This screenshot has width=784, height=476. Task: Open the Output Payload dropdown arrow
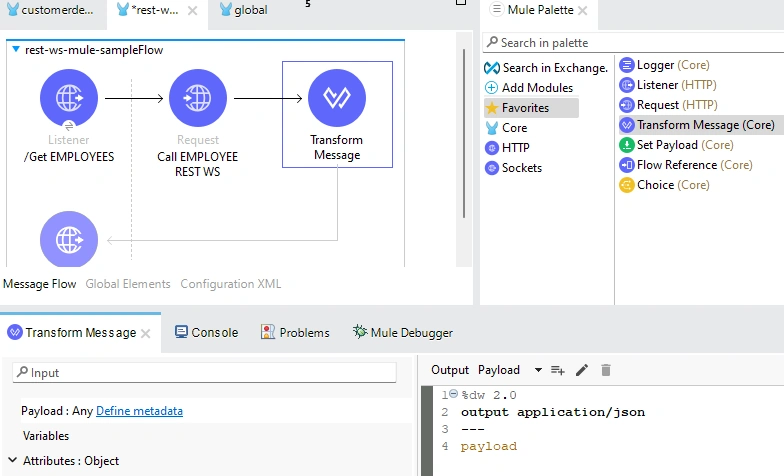click(538, 370)
